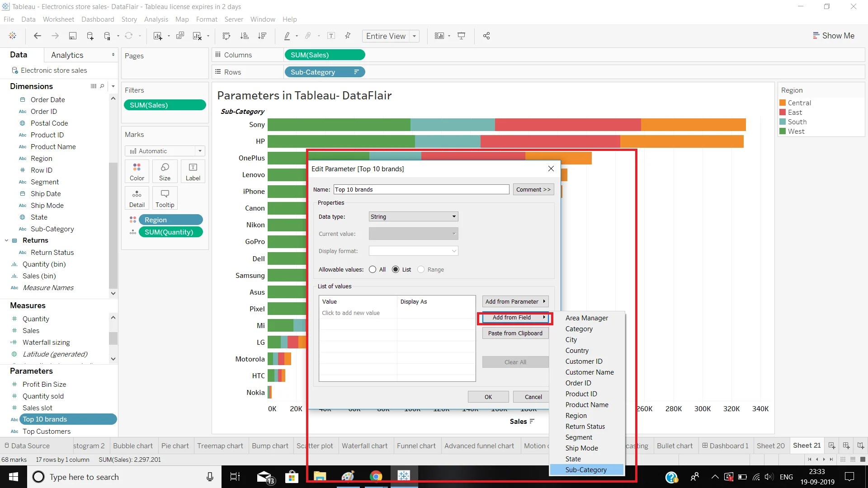
Task: Enable the All option for allowable values
Action: 373,269
